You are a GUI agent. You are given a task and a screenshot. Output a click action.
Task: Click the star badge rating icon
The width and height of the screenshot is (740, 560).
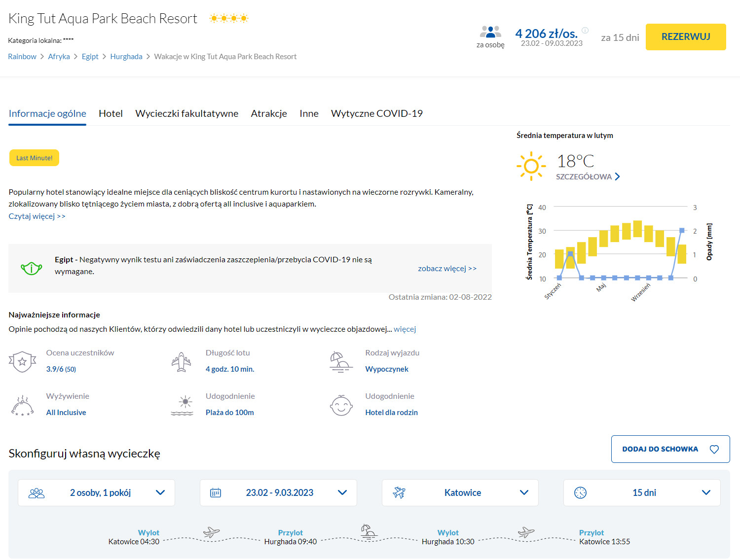point(22,362)
